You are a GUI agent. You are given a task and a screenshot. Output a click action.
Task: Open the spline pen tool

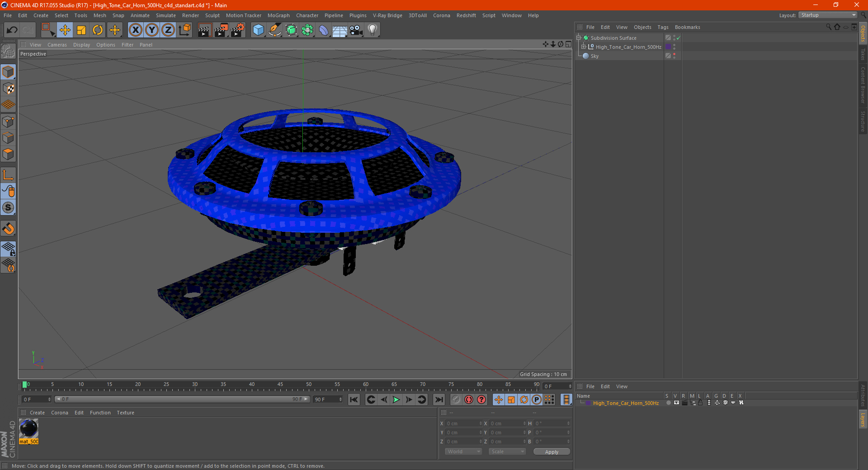(x=275, y=30)
